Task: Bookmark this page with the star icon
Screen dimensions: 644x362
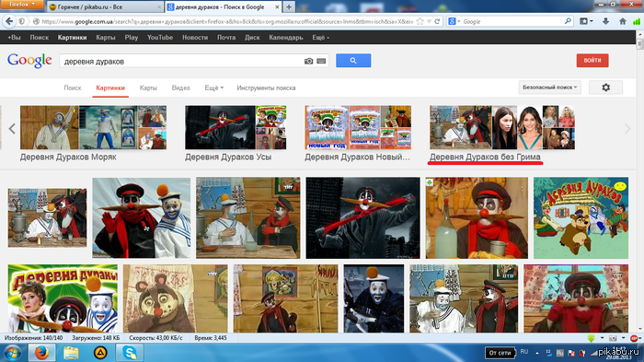Action: [x=420, y=21]
